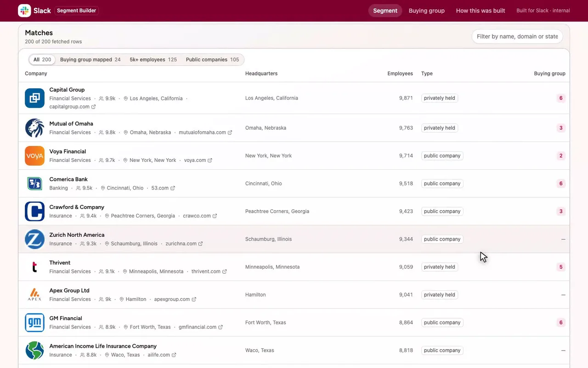Click the Mutual of Omaha lion logo
The image size is (588, 368).
pos(34,128)
